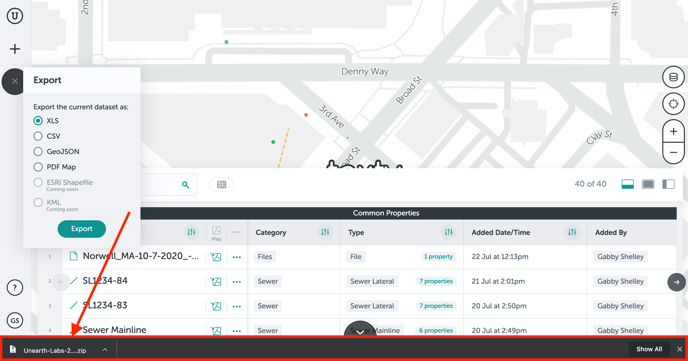Image resolution: width=688 pixels, height=361 pixels.
Task: Show SL1234-84 on the map
Action: tap(216, 282)
